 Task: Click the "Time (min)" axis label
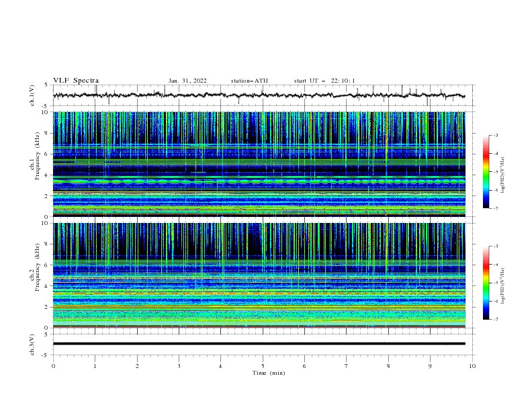[269, 373]
